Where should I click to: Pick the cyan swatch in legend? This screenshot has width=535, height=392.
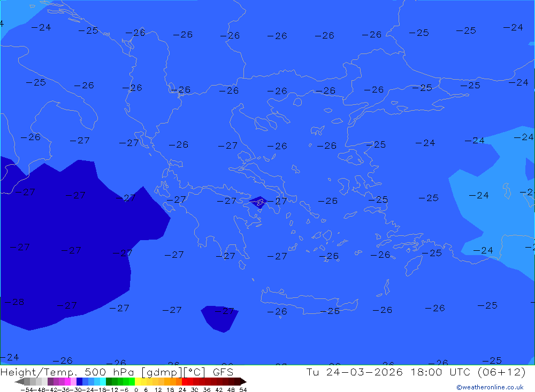103,382
